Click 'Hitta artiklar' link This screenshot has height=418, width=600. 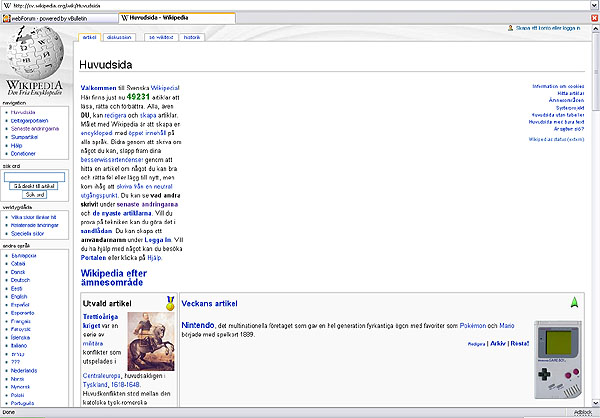[571, 93]
